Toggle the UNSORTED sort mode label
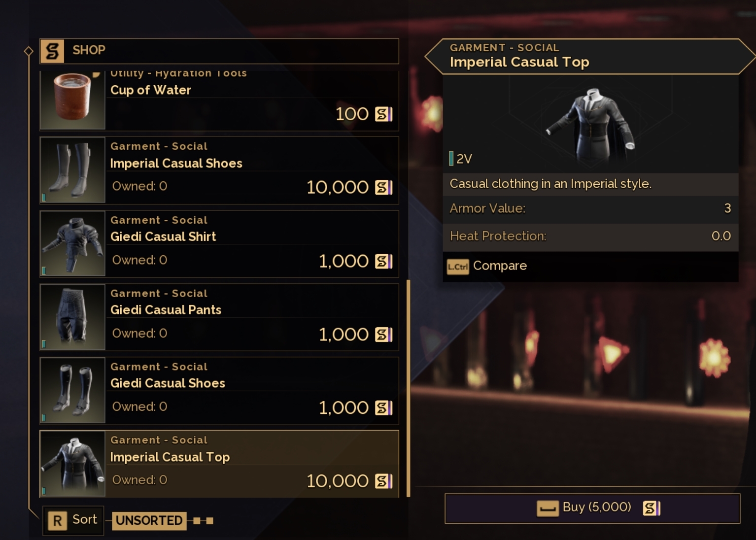The width and height of the screenshot is (756, 540). coord(149,520)
